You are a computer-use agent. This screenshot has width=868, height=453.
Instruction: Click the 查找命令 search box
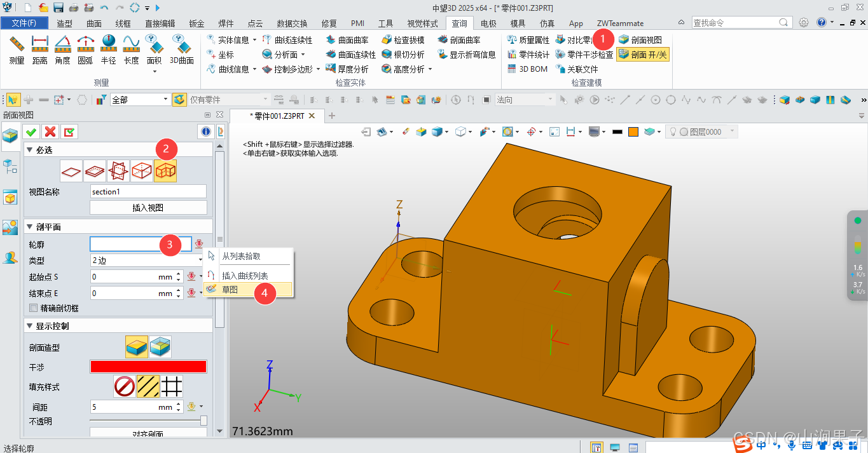pos(742,22)
